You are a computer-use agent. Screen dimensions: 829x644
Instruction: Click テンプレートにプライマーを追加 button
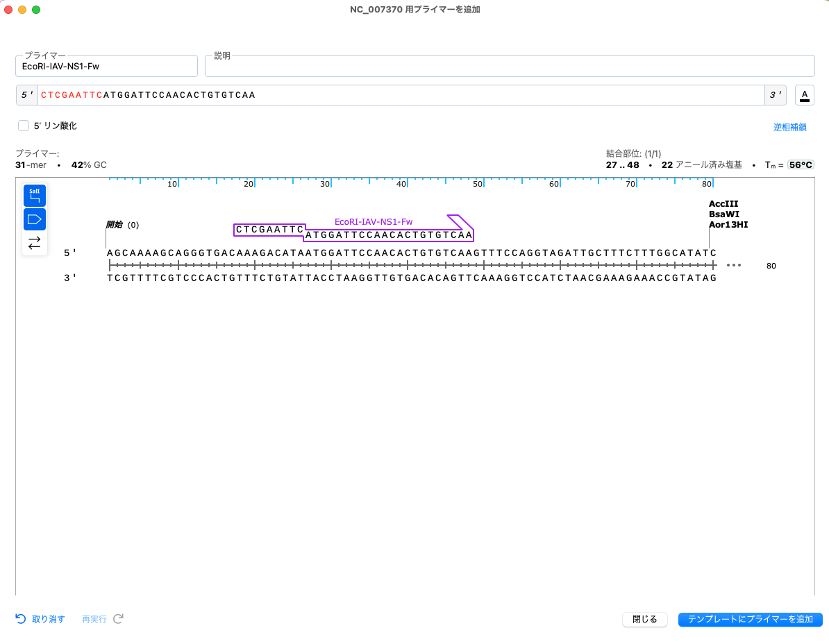751,619
